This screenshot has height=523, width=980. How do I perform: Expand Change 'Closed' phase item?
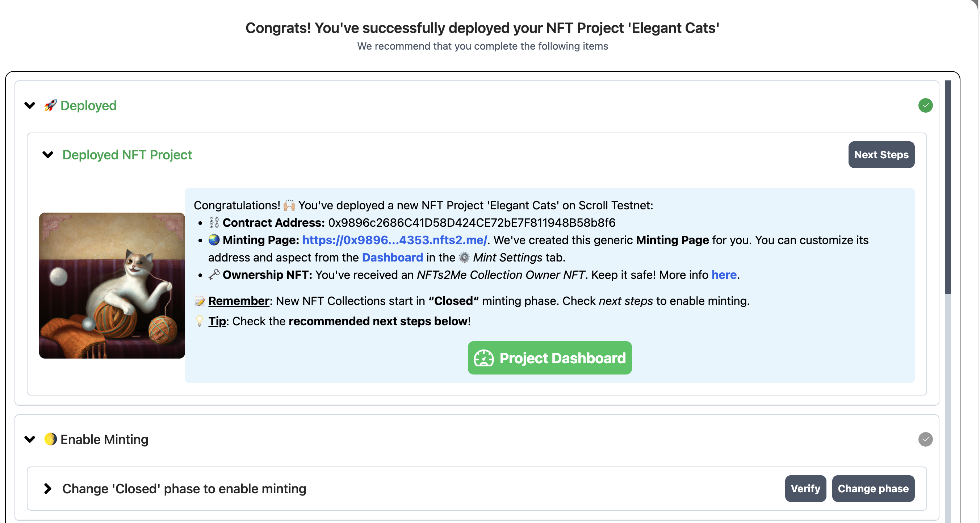pos(48,488)
